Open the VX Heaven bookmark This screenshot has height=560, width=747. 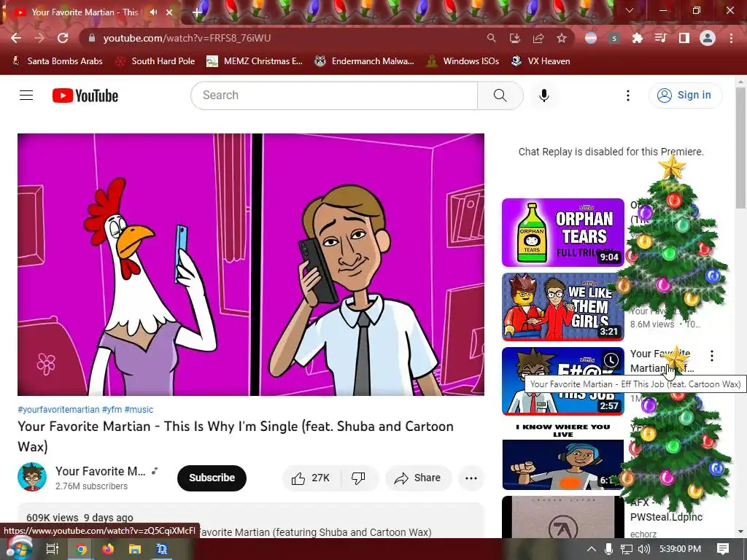[541, 61]
